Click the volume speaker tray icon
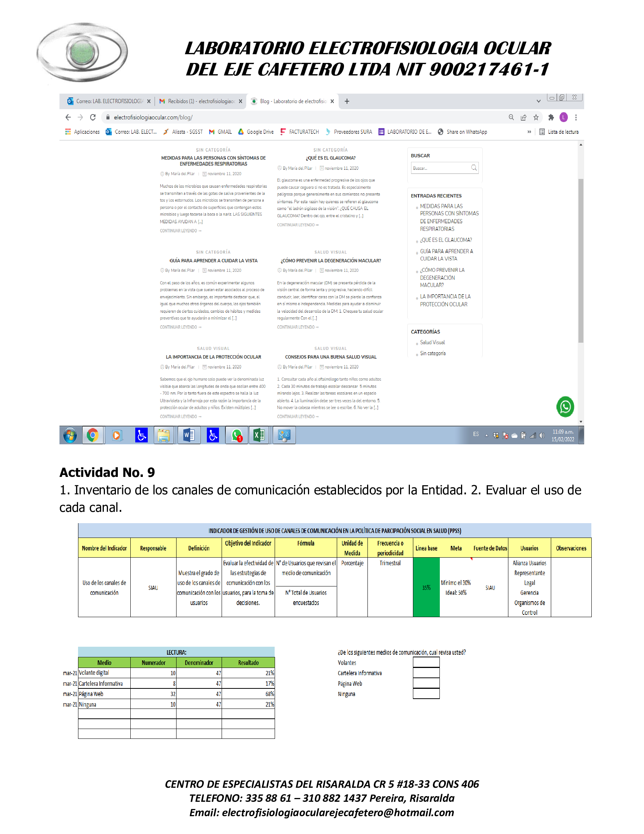 click(542, 436)
